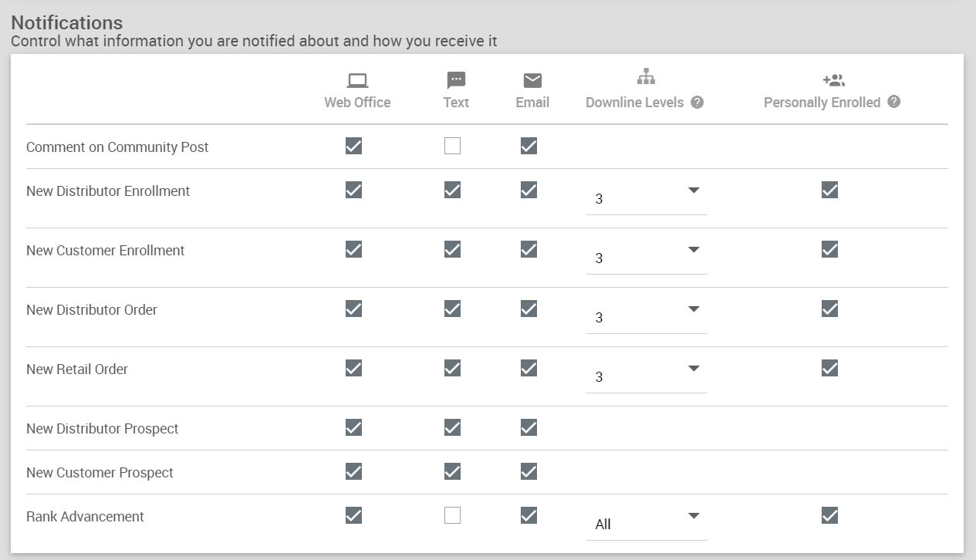976x560 pixels.
Task: Disable Personally Enrolled for Rank Advancement
Action: pos(829,515)
